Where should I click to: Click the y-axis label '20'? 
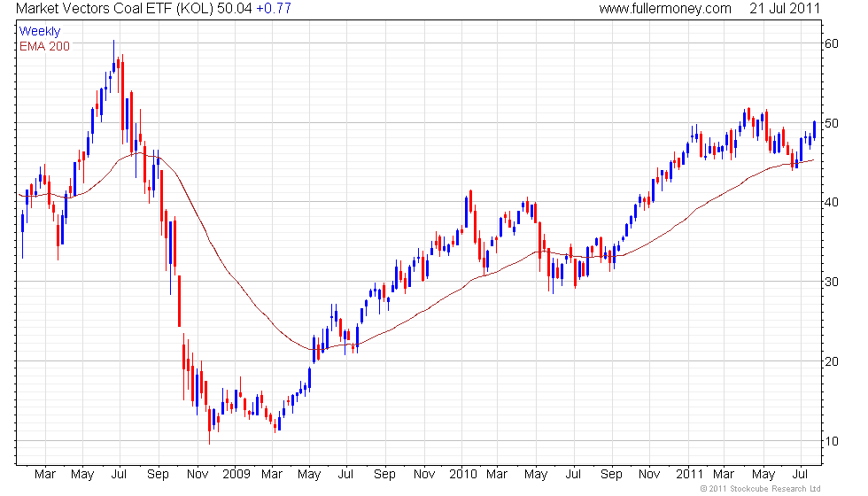point(832,361)
